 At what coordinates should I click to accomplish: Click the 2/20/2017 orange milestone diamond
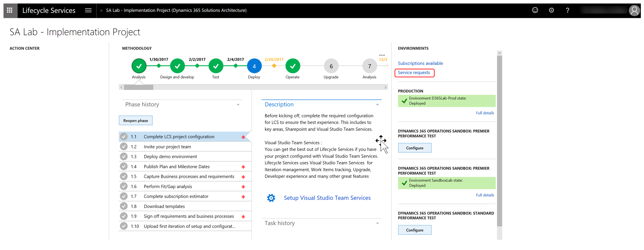point(274,66)
